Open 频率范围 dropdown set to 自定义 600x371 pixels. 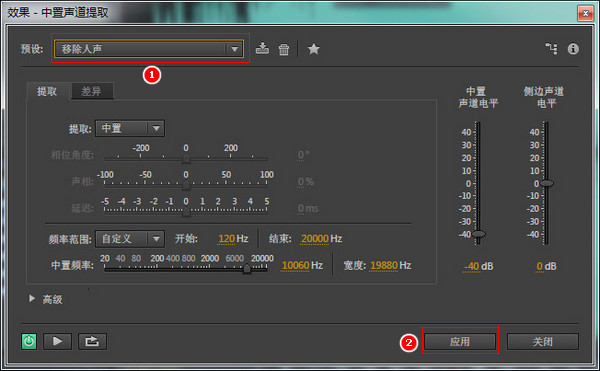(130, 239)
